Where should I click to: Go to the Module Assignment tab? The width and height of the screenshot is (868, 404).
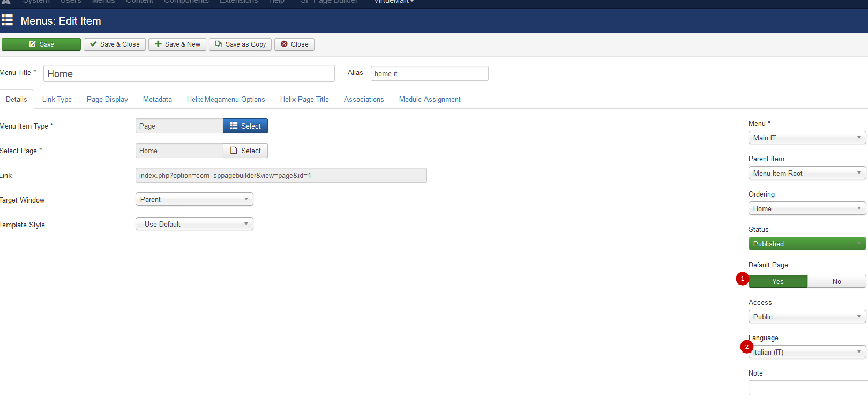pos(430,99)
